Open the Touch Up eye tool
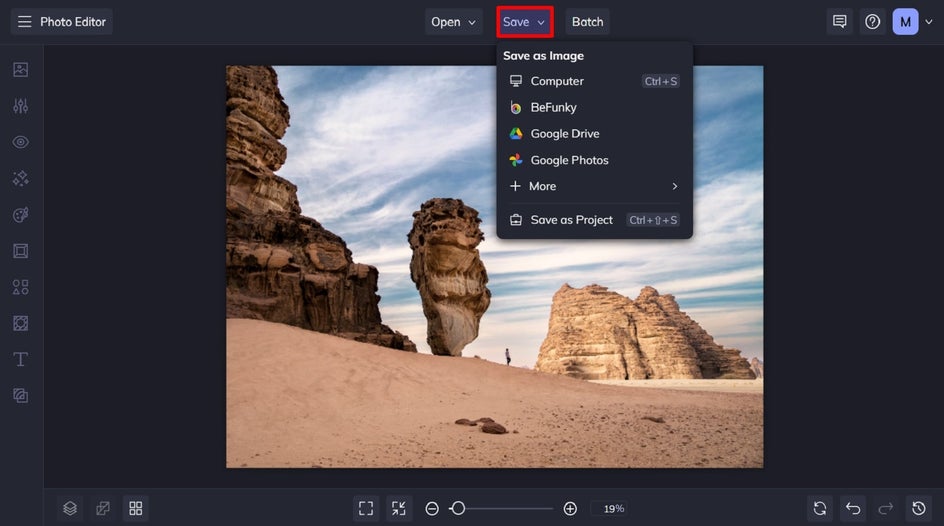 tap(20, 142)
